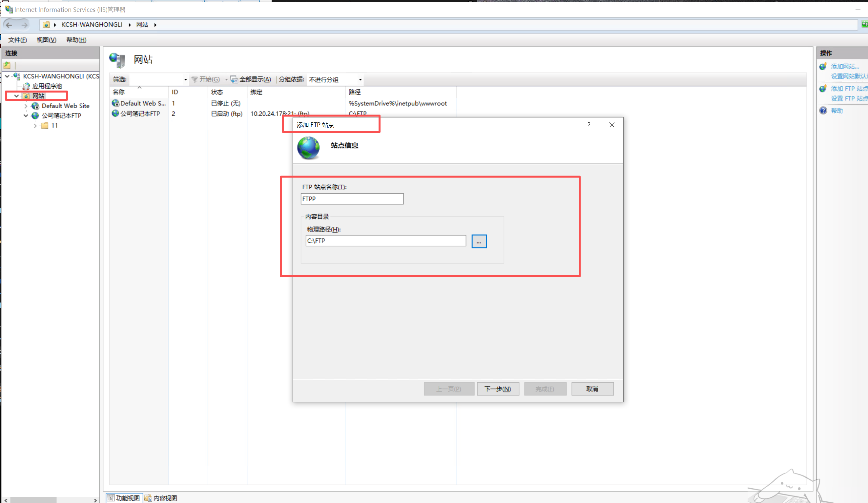This screenshot has height=503, width=868.
Task: Open the filter (筛选) dropdown arrow
Action: pyautogui.click(x=185, y=80)
